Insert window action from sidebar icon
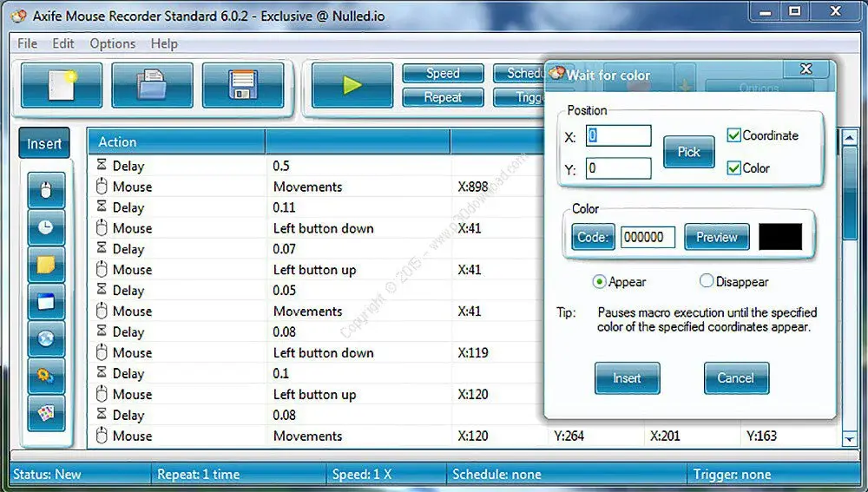The image size is (868, 492). tap(46, 302)
